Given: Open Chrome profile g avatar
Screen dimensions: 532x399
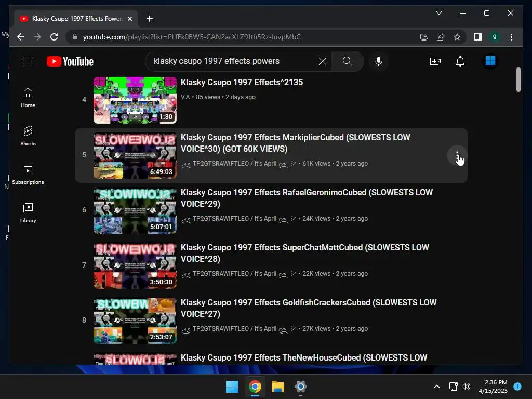Looking at the screenshot, I should 495,37.
